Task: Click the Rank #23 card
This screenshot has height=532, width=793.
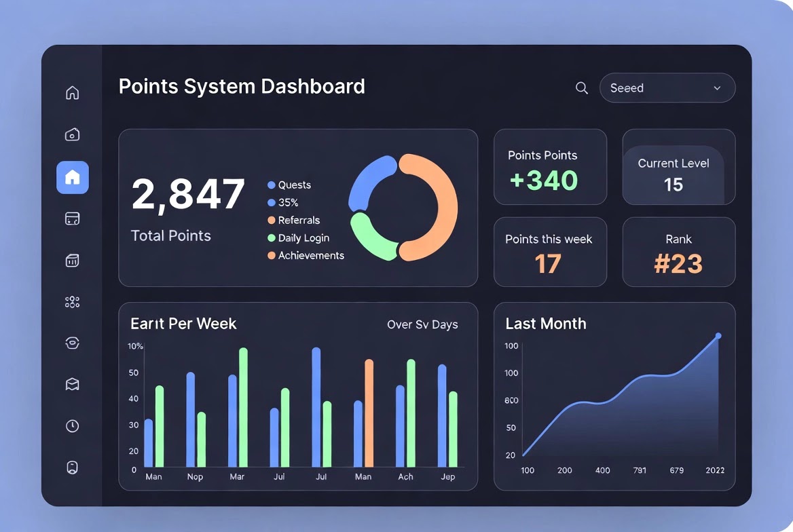Action: [679, 252]
